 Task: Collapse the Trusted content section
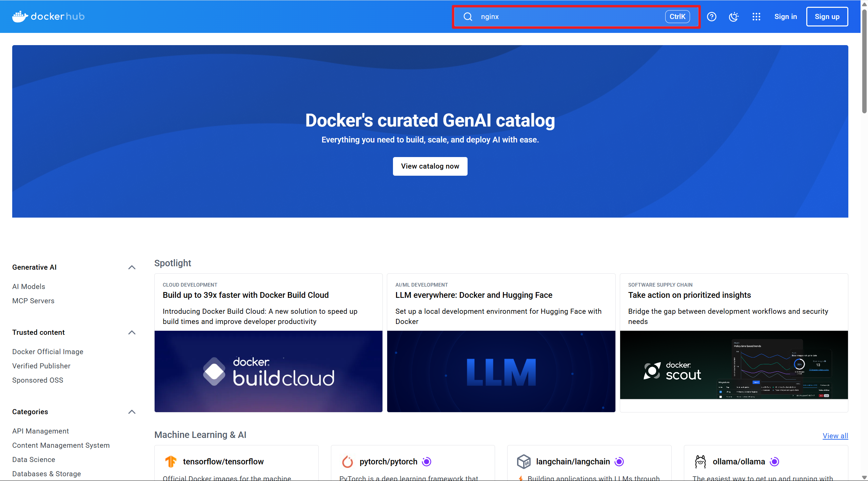[x=132, y=332]
